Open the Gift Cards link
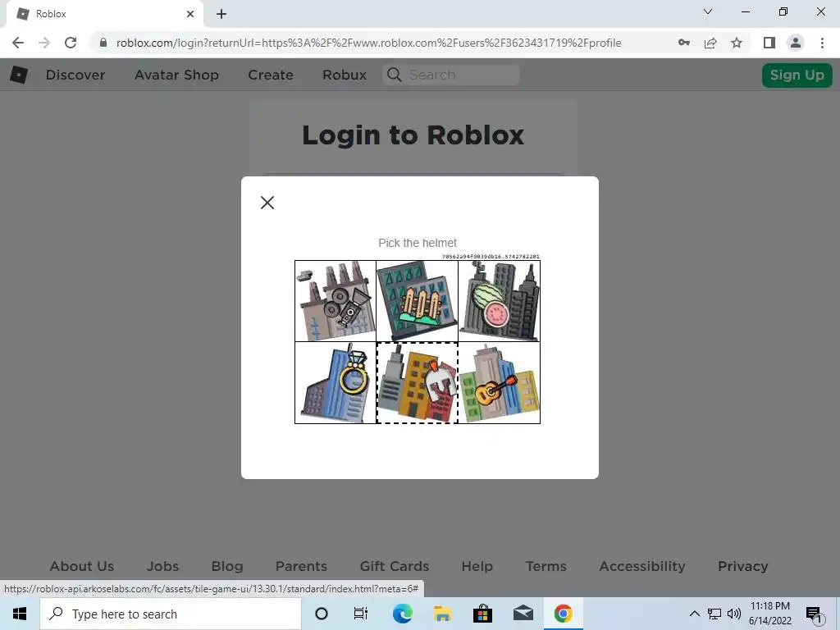 [395, 566]
